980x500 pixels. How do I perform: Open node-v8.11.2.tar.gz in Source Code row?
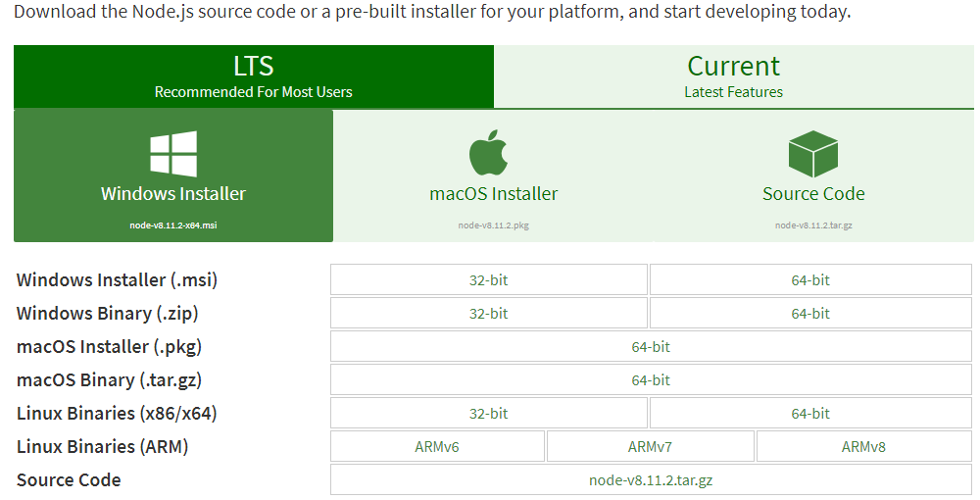click(x=652, y=480)
